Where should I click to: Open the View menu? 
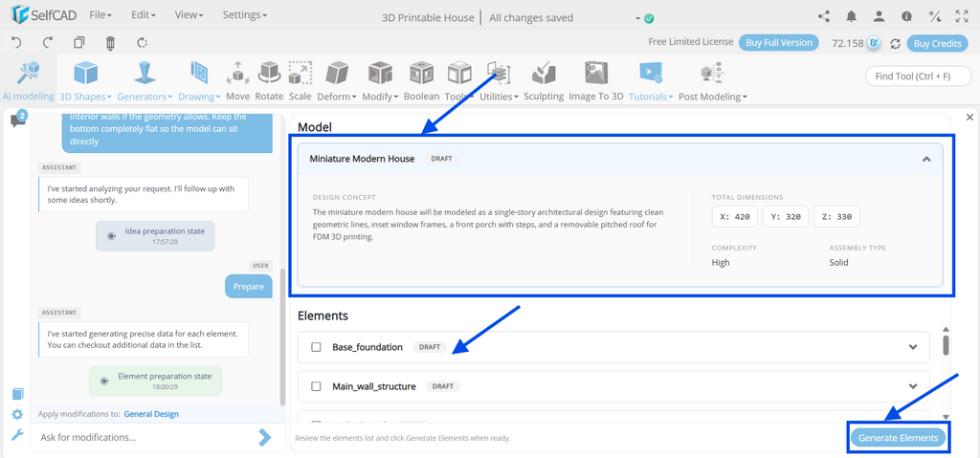pos(187,14)
